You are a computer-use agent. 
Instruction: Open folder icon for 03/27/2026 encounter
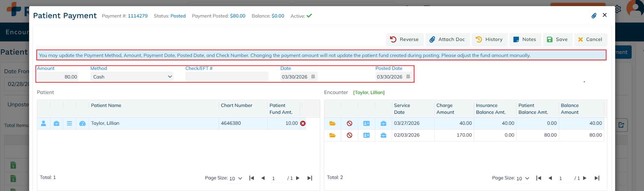[x=332, y=123]
